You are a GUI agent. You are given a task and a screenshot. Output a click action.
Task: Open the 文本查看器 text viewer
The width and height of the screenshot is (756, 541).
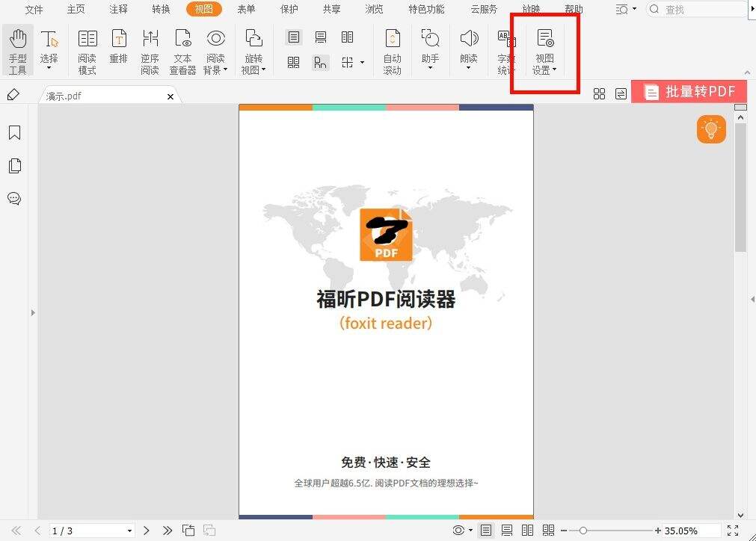click(182, 49)
